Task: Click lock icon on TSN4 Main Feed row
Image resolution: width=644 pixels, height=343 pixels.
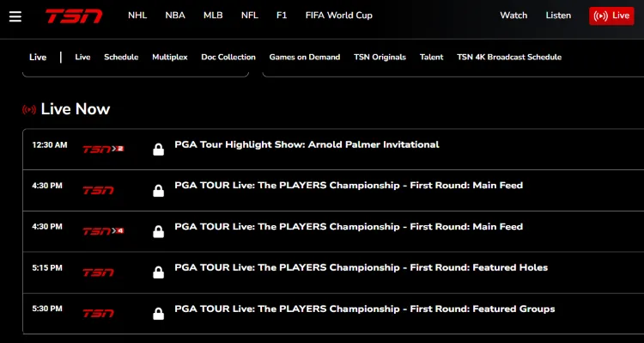Action: pyautogui.click(x=159, y=231)
